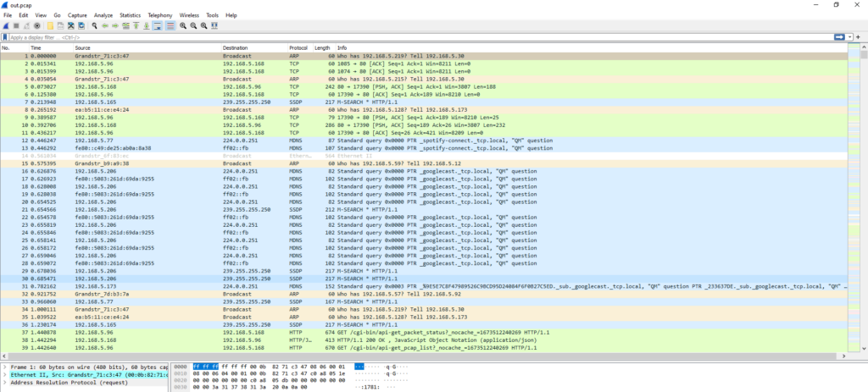Close this capture file
The width and height of the screenshot is (868, 392).
click(x=71, y=25)
